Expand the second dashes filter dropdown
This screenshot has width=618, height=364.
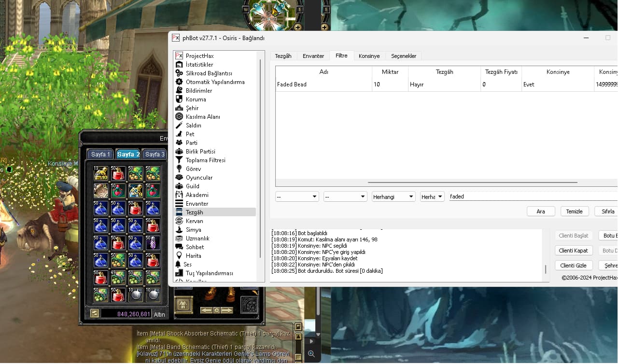[x=345, y=196]
